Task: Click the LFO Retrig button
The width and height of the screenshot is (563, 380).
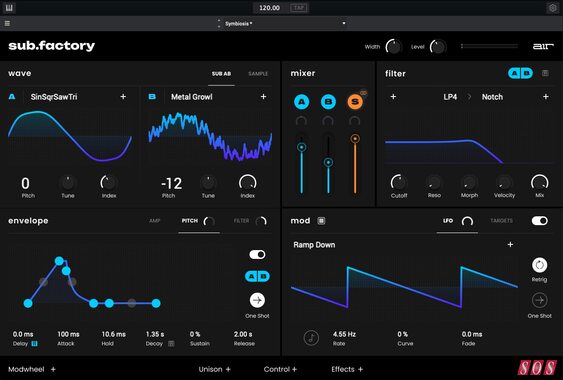Action: tap(539, 265)
